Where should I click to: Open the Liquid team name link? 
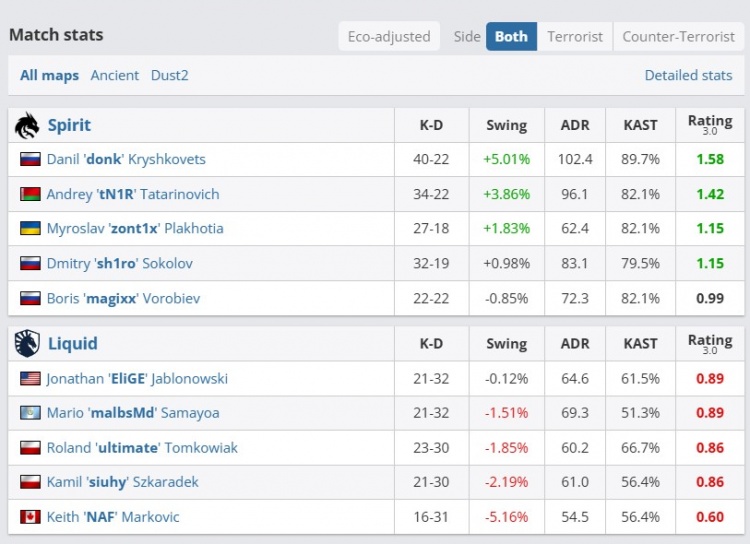coord(72,343)
